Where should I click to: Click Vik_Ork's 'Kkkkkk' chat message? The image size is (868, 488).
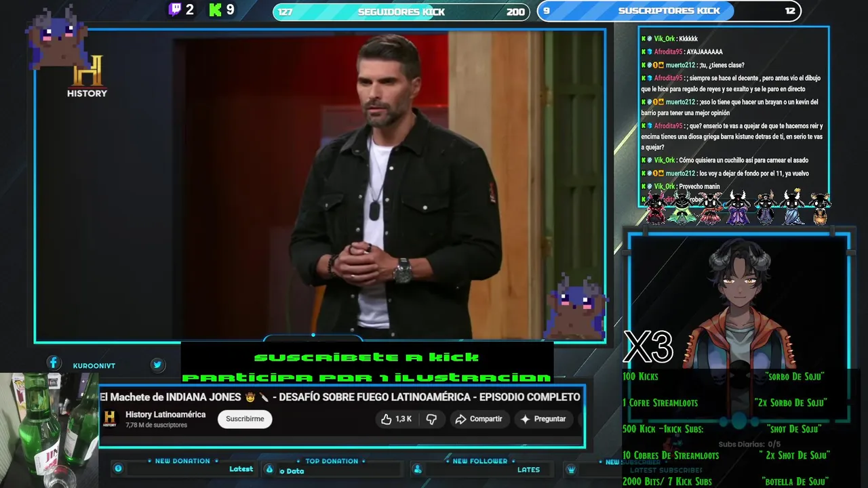pyautogui.click(x=669, y=39)
